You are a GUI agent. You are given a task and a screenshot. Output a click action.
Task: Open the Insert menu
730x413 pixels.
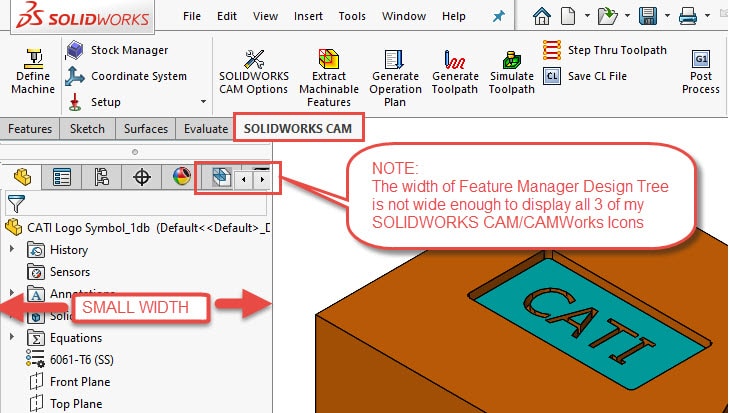(308, 17)
